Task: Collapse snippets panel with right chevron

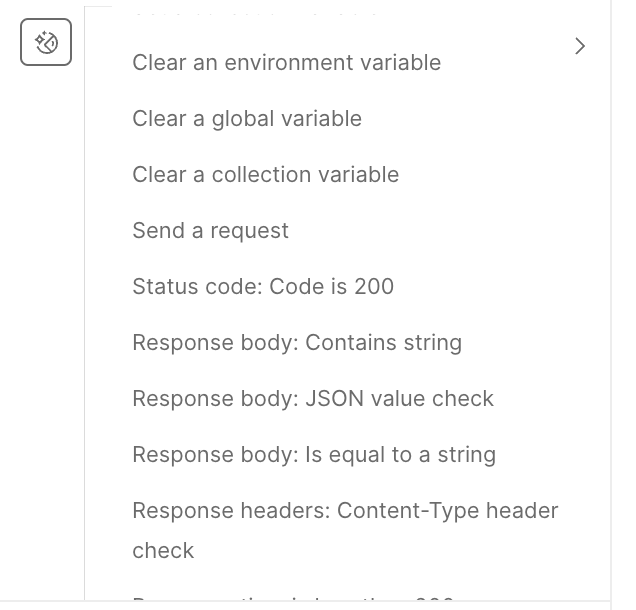Action: 580,46
